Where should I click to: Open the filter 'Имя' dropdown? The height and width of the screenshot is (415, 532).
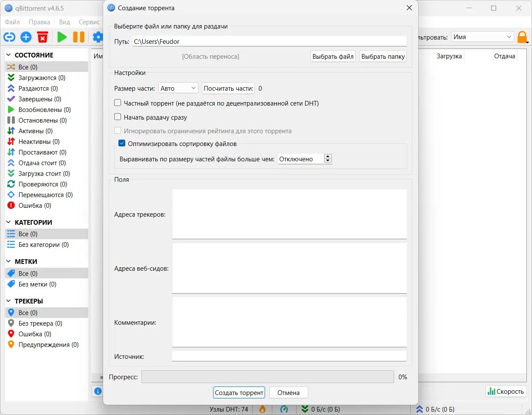pos(483,37)
